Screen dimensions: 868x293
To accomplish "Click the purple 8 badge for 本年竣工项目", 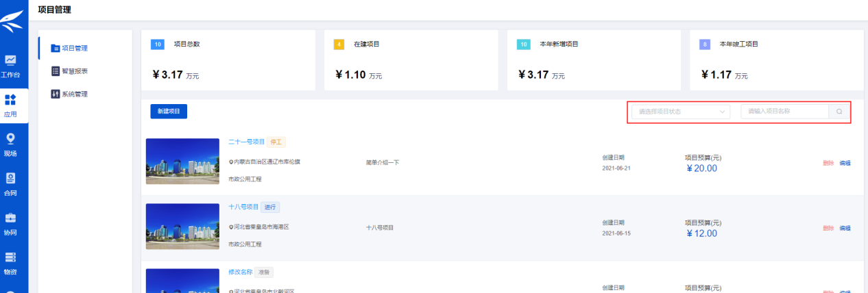I will [x=705, y=44].
